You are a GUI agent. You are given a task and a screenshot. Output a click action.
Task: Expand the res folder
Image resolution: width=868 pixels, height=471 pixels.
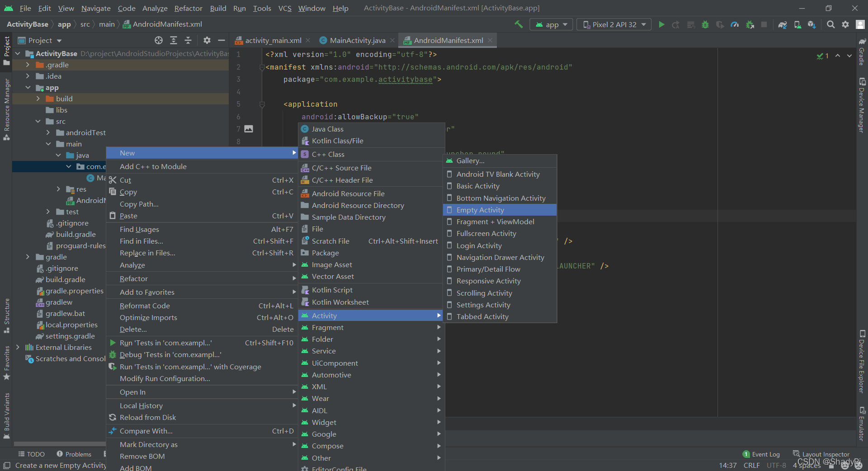(58, 189)
